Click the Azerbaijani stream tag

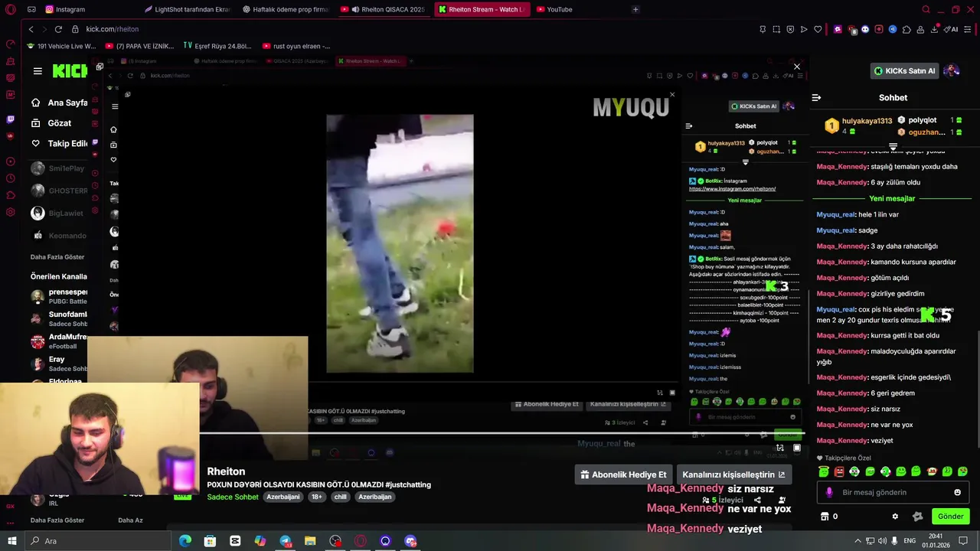click(283, 497)
